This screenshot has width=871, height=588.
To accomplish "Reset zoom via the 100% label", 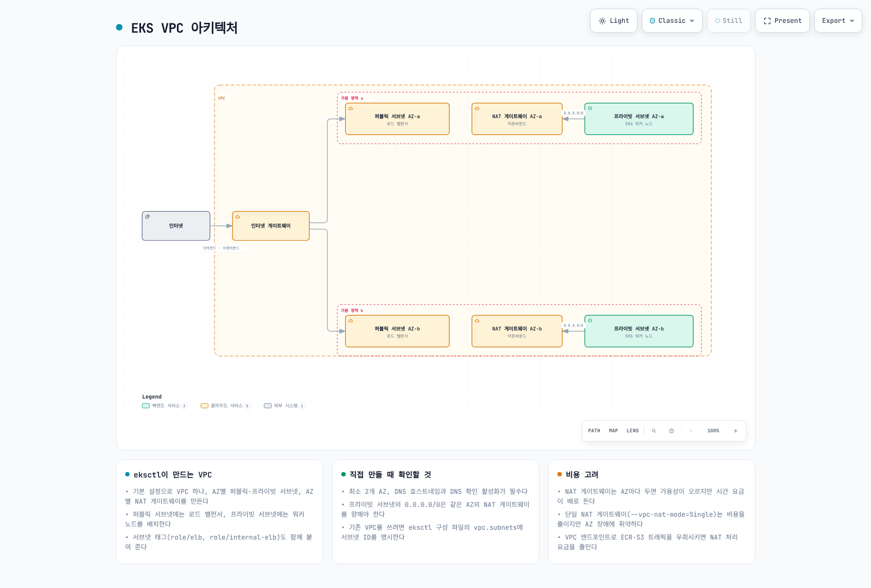I will click(713, 431).
